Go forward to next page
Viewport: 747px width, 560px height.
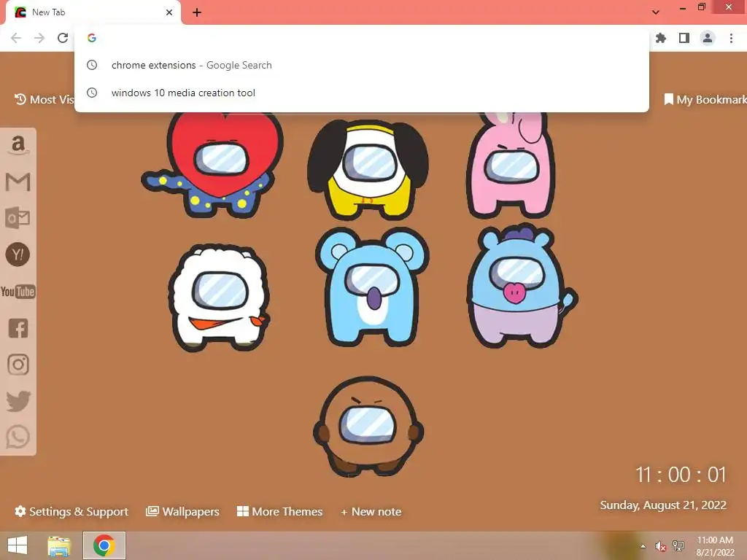point(39,38)
